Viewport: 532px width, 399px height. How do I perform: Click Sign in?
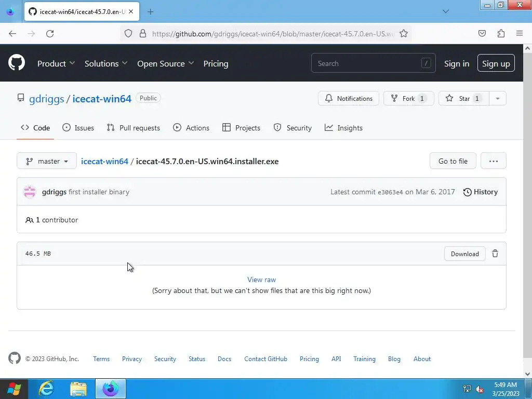[x=457, y=64]
